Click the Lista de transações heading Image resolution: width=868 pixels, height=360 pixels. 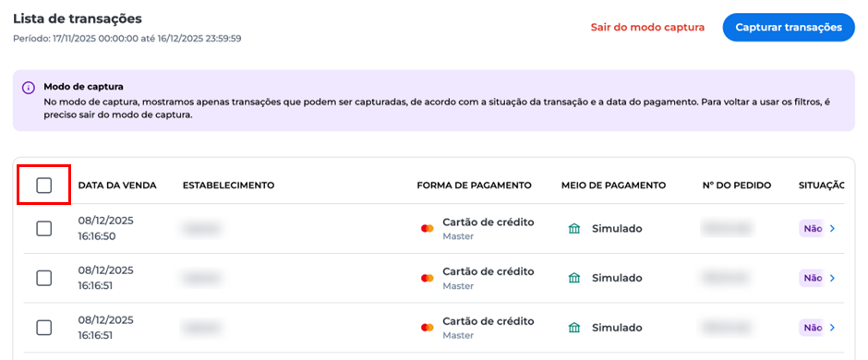78,18
